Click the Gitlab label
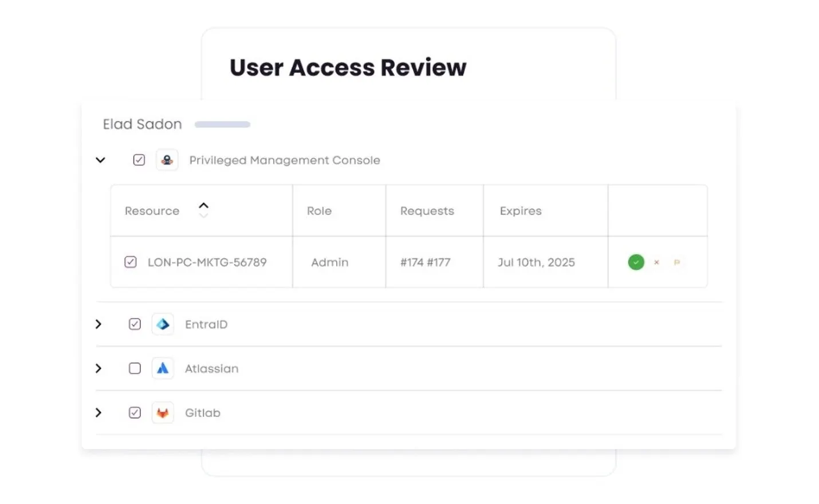The width and height of the screenshot is (819, 504). click(x=203, y=413)
